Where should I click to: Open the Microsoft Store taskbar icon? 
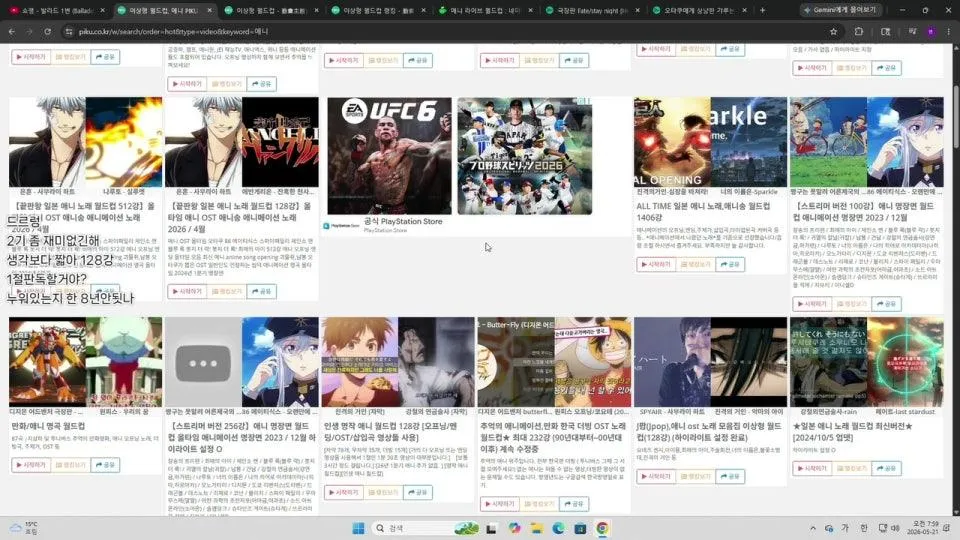pos(580,528)
